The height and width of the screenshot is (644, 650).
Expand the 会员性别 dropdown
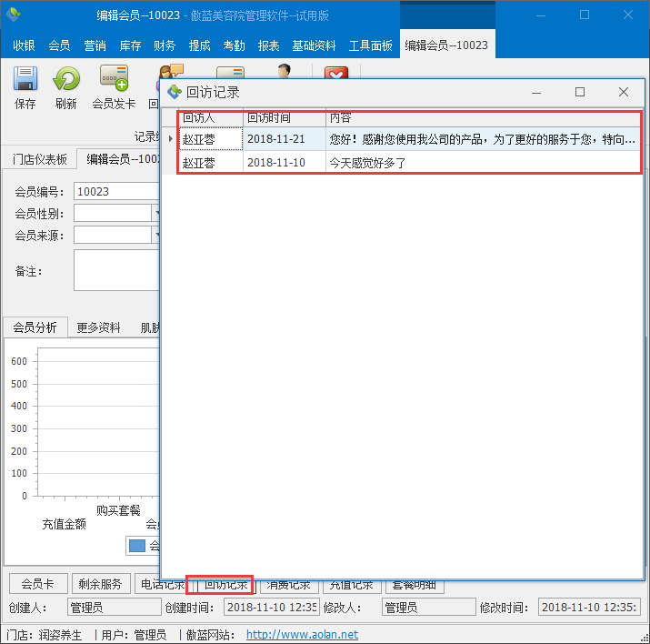point(155,214)
